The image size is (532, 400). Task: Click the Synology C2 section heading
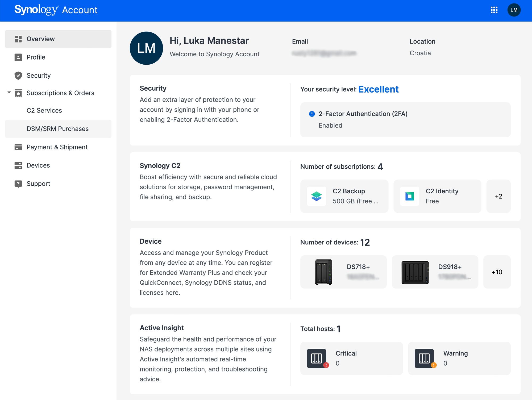pos(160,166)
